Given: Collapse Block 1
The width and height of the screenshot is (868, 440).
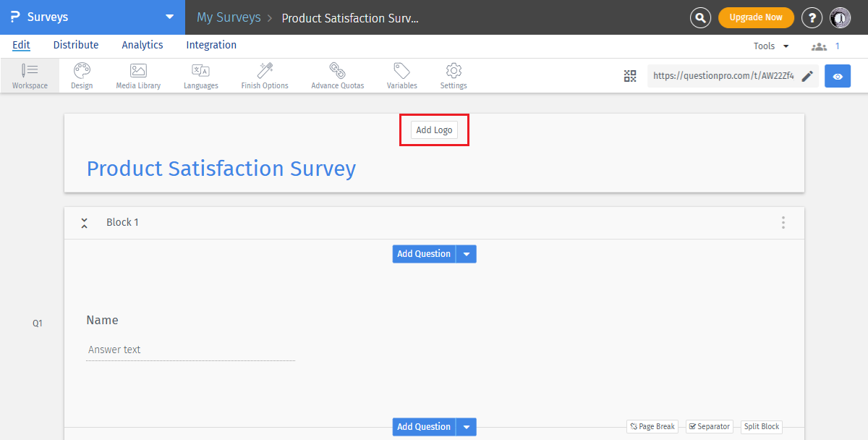Looking at the screenshot, I should pos(85,223).
